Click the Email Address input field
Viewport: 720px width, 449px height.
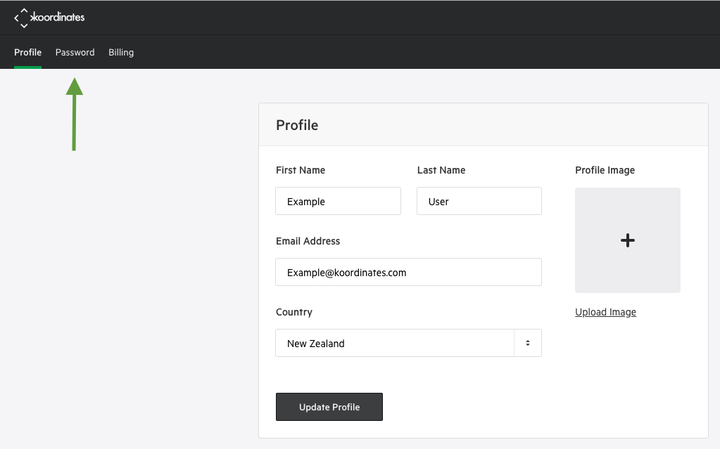point(408,272)
